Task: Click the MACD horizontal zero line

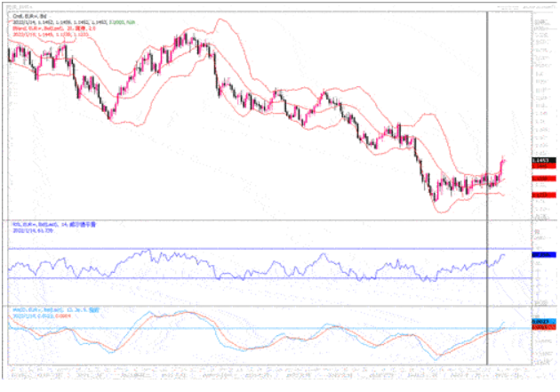Action: click(267, 328)
